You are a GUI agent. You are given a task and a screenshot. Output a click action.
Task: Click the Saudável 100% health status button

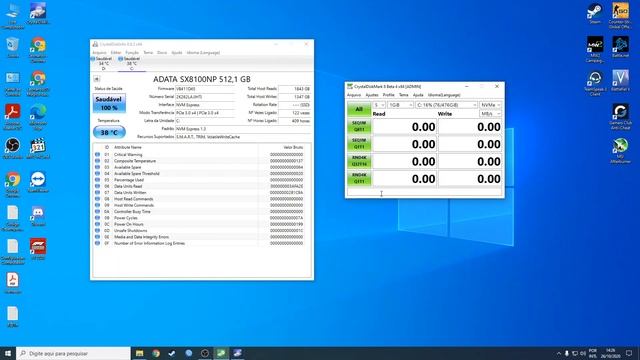tap(109, 103)
